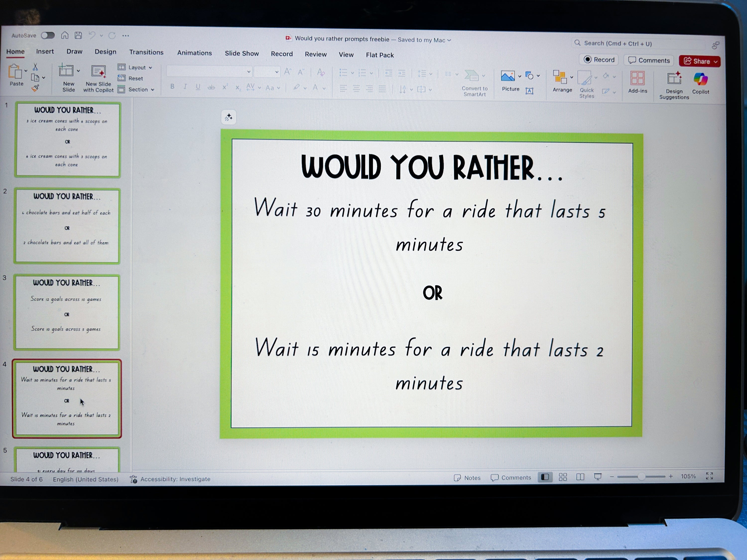Open the Layout dropdown
This screenshot has width=747, height=560.
click(135, 67)
